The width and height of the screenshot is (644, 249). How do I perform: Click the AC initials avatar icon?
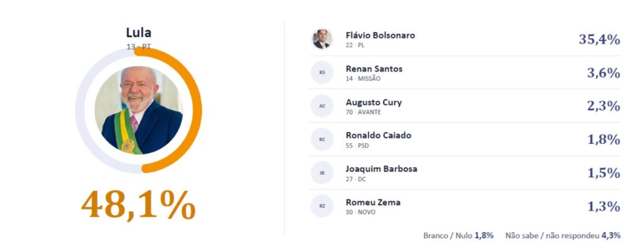pyautogui.click(x=321, y=106)
